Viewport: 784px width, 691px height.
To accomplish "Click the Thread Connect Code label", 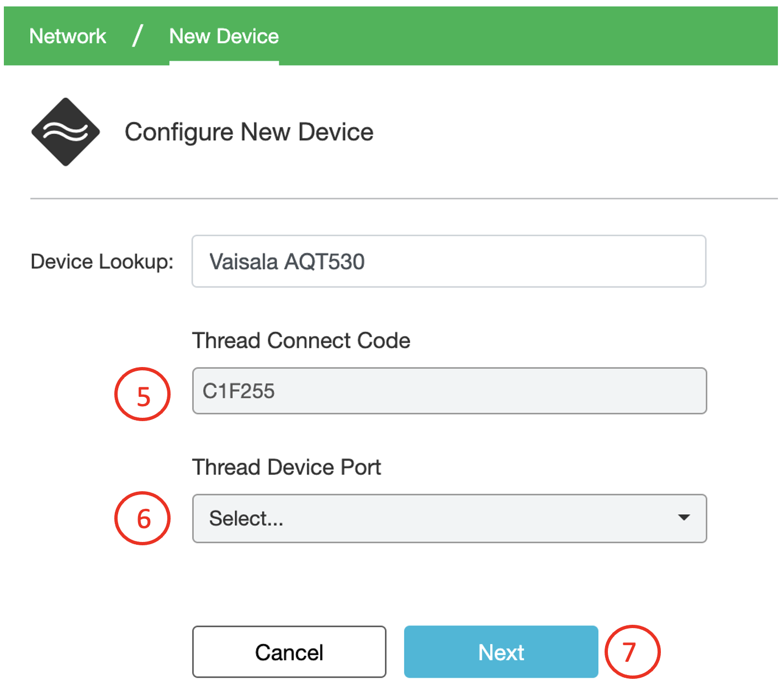I will tap(301, 341).
